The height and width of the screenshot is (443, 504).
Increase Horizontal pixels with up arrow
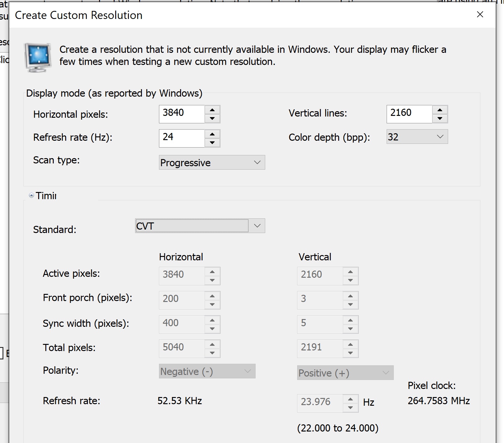click(212, 110)
